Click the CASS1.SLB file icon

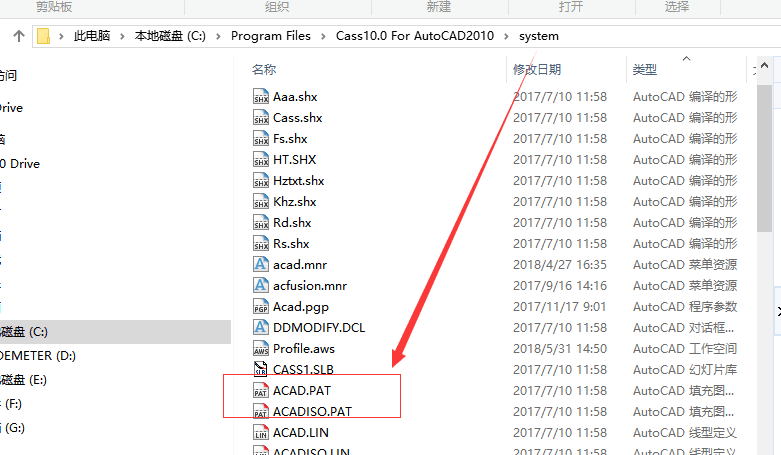pos(261,369)
